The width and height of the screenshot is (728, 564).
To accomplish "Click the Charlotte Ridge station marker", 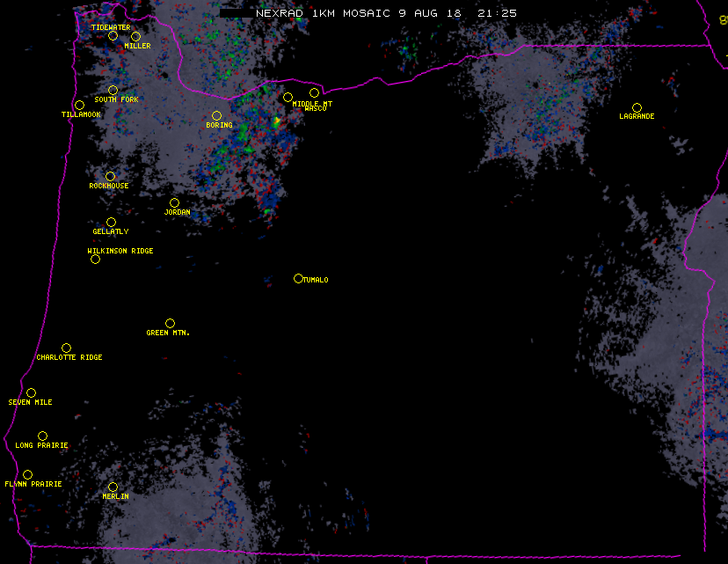I will pyautogui.click(x=66, y=348).
